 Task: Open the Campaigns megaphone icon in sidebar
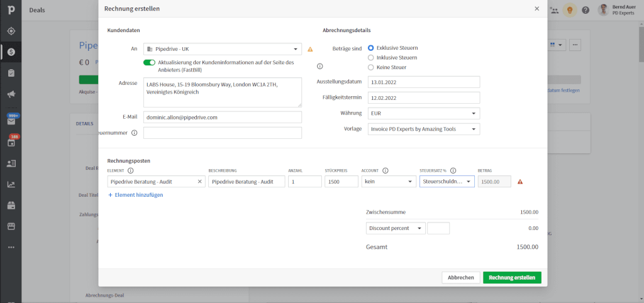(x=11, y=94)
